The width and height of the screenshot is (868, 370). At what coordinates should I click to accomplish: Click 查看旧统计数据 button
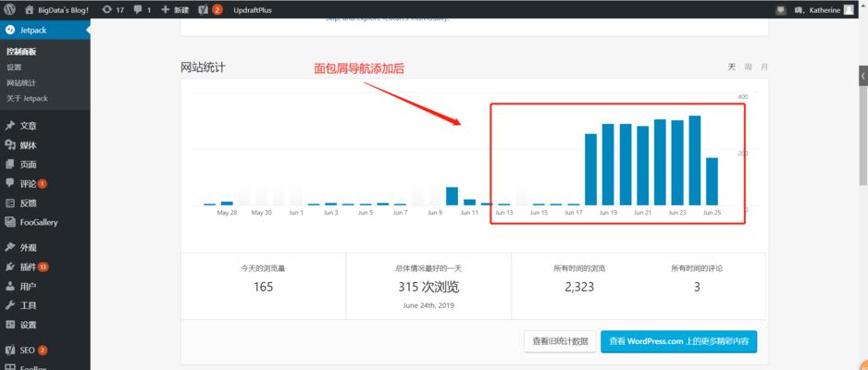tap(560, 342)
